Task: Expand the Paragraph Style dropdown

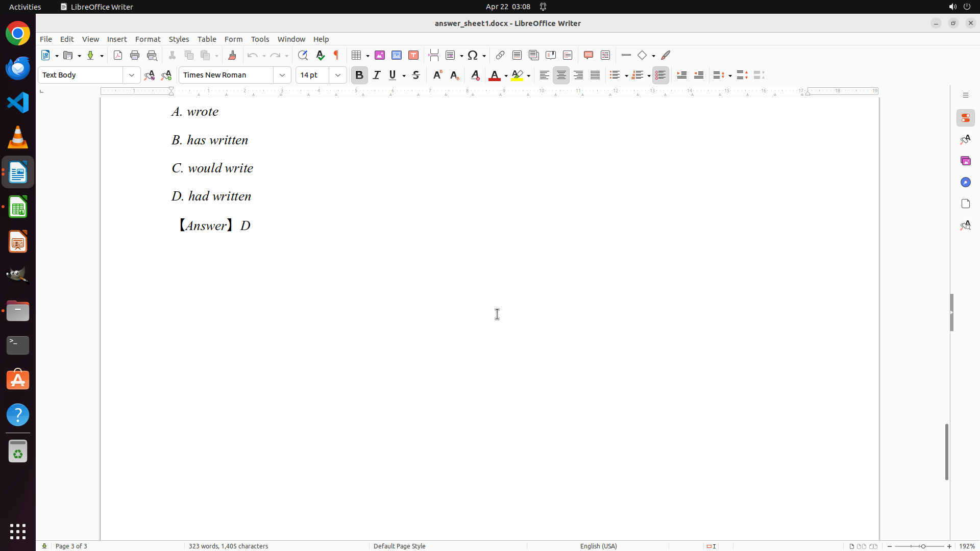Action: pos(132,75)
